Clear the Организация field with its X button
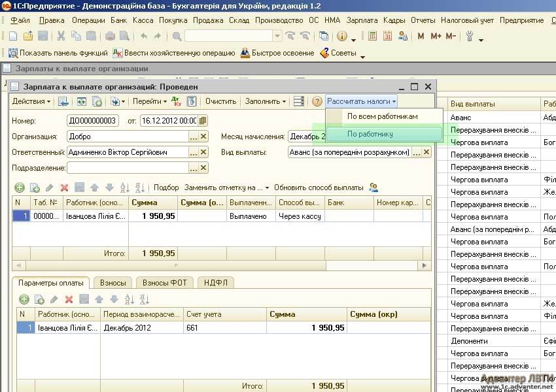The height and width of the screenshot is (392, 556). point(203,137)
